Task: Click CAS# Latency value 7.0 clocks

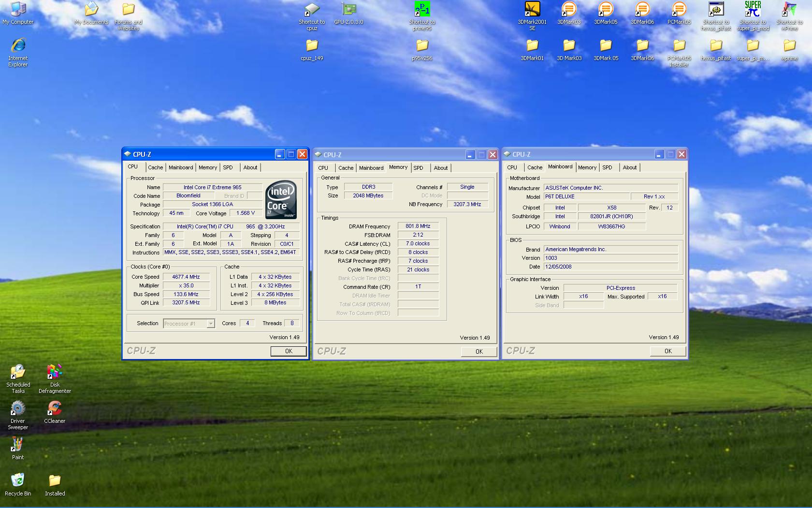Action: pyautogui.click(x=418, y=243)
